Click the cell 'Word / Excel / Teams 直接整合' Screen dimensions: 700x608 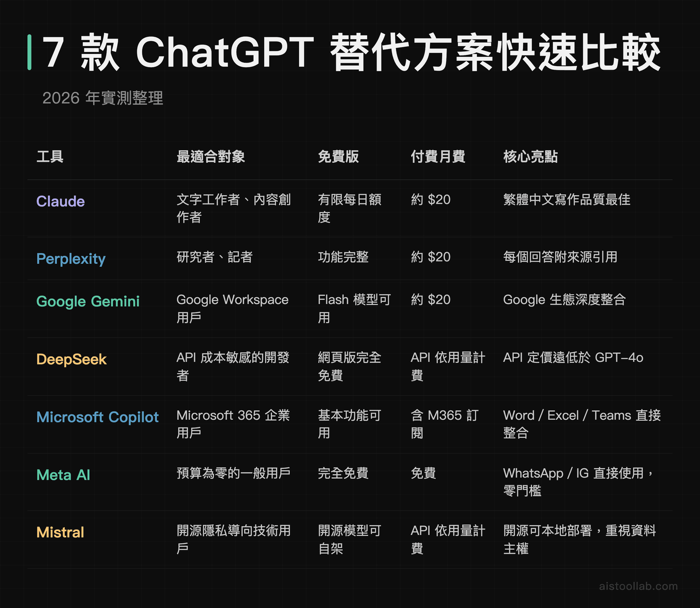click(582, 424)
